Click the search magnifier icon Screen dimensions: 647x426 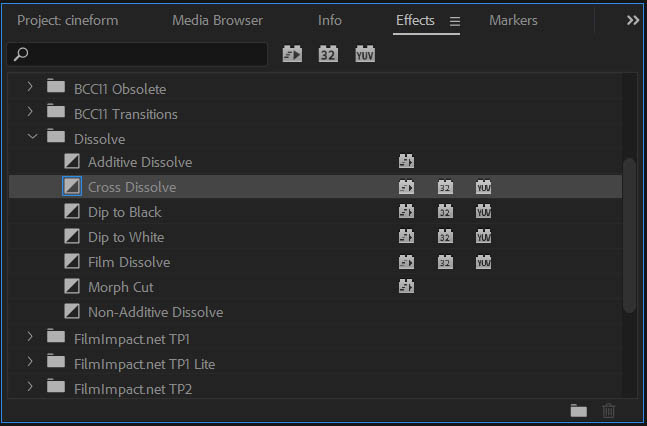pyautogui.click(x=21, y=54)
